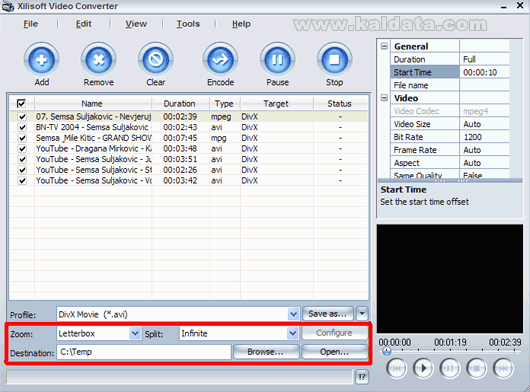Click the Open... destination button

click(x=334, y=352)
